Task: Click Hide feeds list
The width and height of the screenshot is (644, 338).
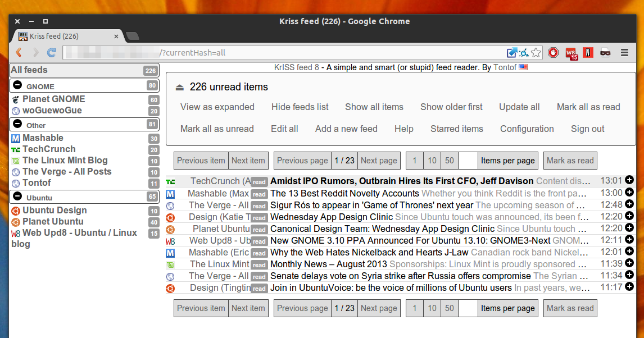Action: pos(300,107)
